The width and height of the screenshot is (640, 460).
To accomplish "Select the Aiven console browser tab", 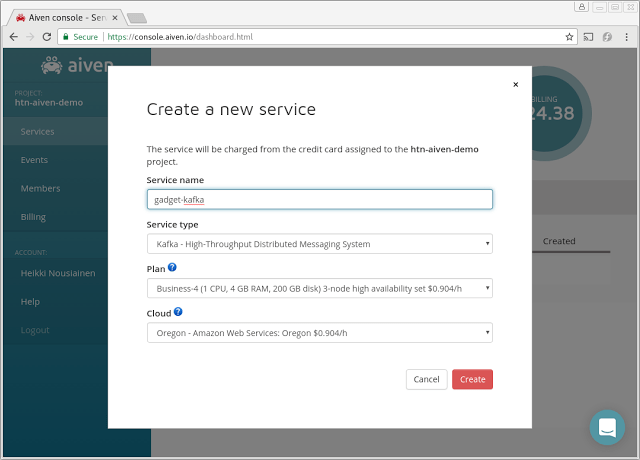I will point(67,18).
